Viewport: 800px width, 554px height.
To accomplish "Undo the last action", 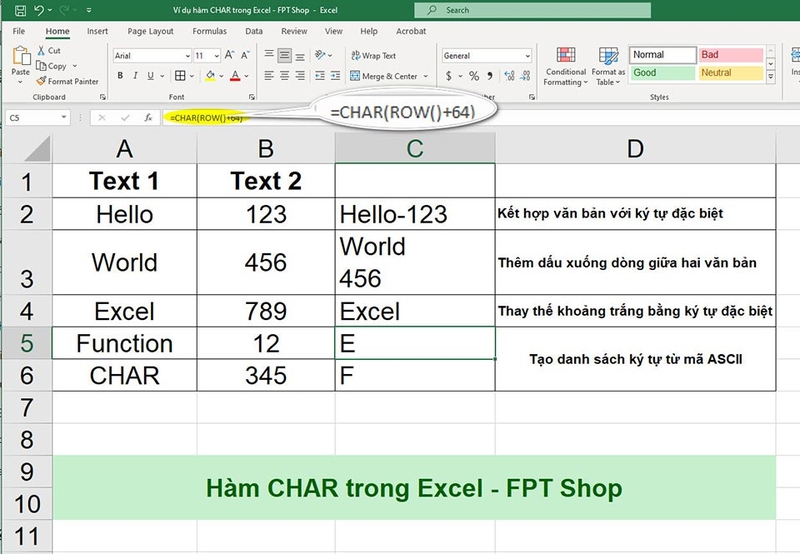I will (39, 10).
